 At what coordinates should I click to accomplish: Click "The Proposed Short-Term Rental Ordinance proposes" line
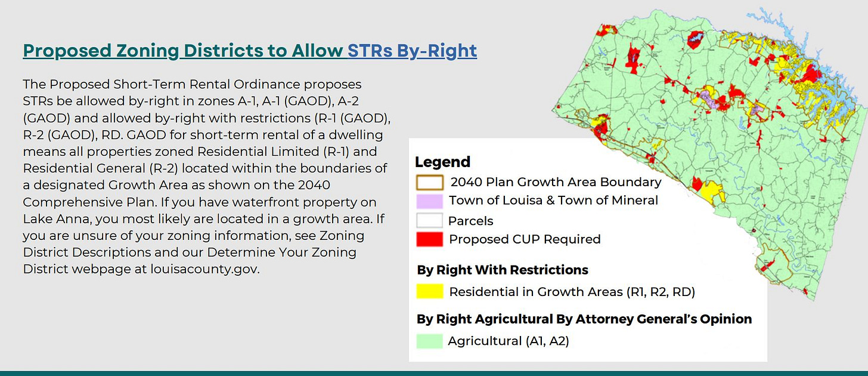click(x=192, y=84)
